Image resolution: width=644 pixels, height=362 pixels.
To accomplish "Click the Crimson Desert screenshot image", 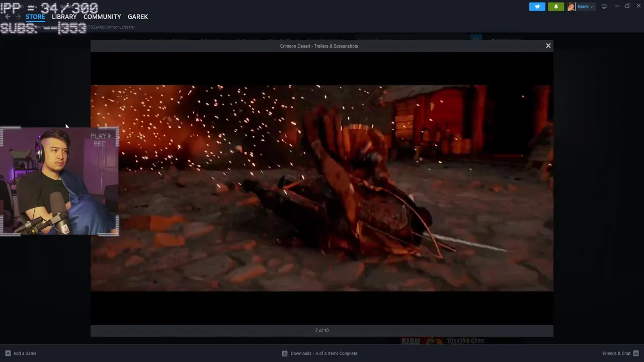I will point(321,188).
